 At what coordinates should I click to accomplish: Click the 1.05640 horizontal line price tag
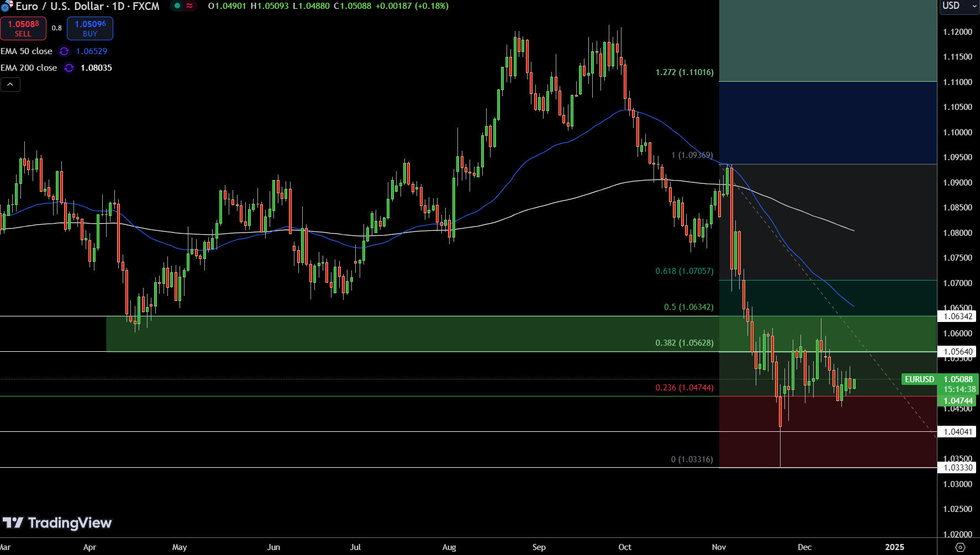pos(957,352)
